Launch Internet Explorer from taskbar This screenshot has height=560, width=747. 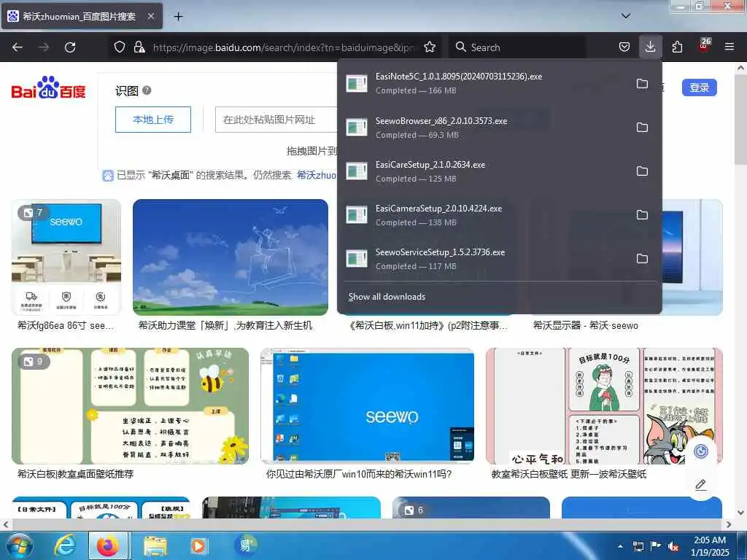65,545
